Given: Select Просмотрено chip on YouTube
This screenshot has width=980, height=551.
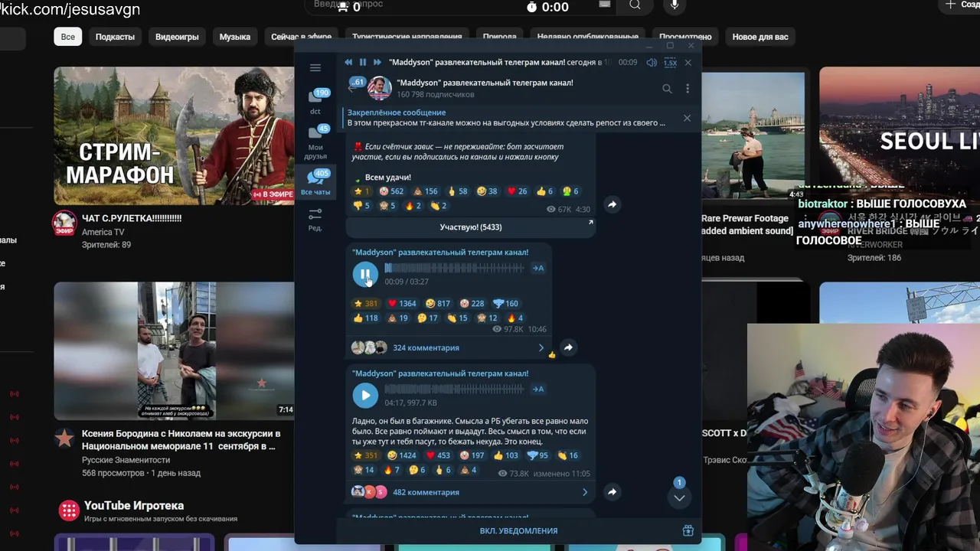Looking at the screenshot, I should click(x=685, y=37).
